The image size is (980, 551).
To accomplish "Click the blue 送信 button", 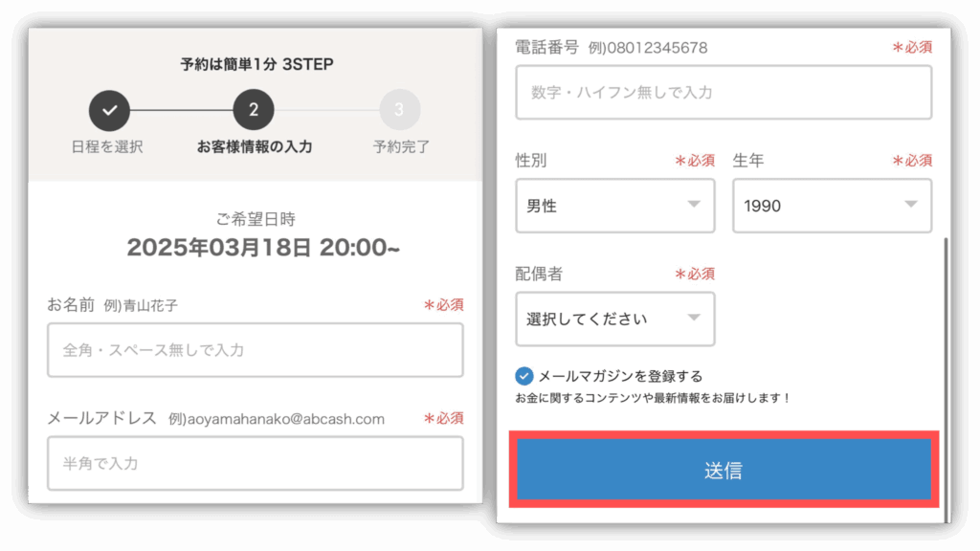I will coord(724,470).
